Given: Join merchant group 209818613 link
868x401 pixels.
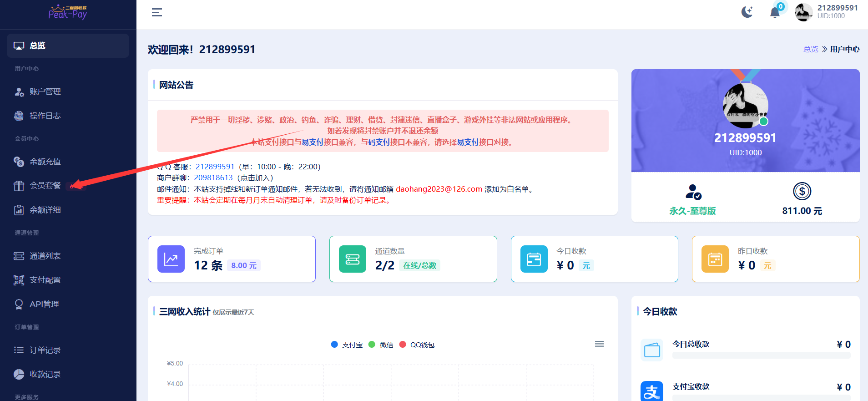Looking at the screenshot, I should click(213, 178).
